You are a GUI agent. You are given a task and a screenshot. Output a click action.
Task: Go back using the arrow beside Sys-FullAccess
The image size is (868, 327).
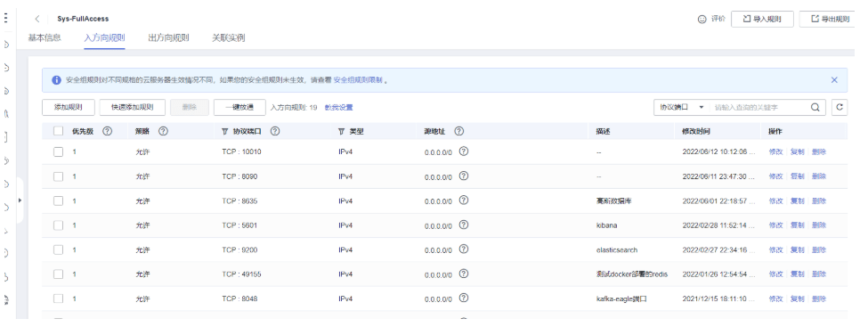point(37,19)
